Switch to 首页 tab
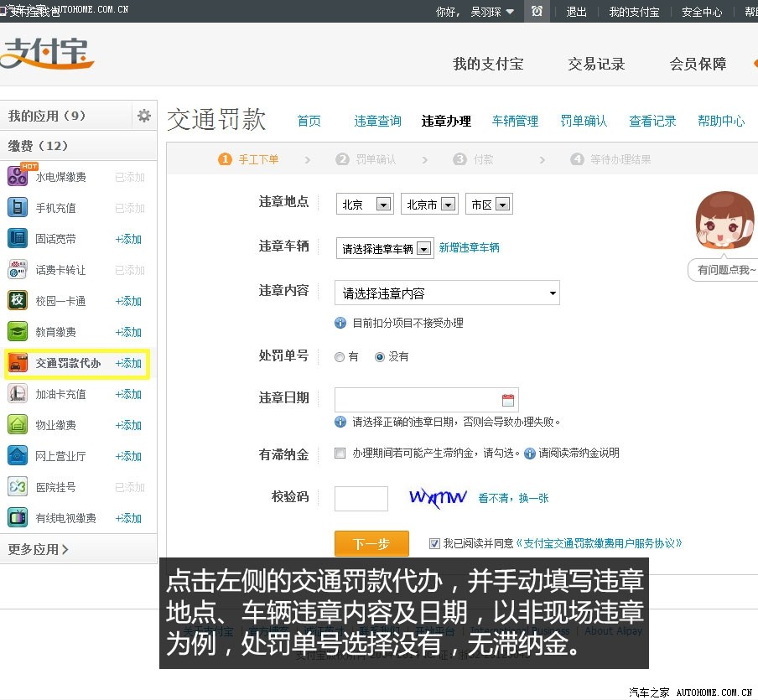Screen dimensions: 758x700 309,121
